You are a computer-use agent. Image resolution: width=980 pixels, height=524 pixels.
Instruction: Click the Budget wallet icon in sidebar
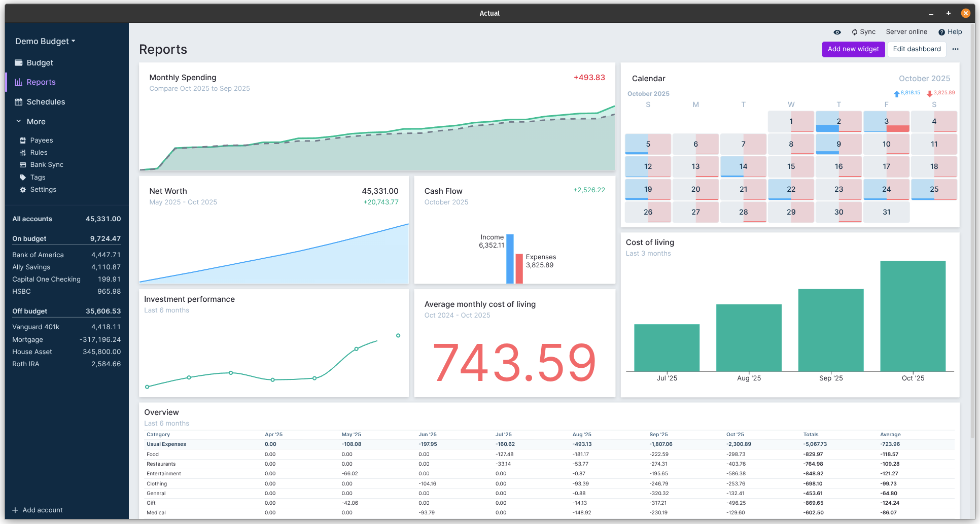pos(19,63)
